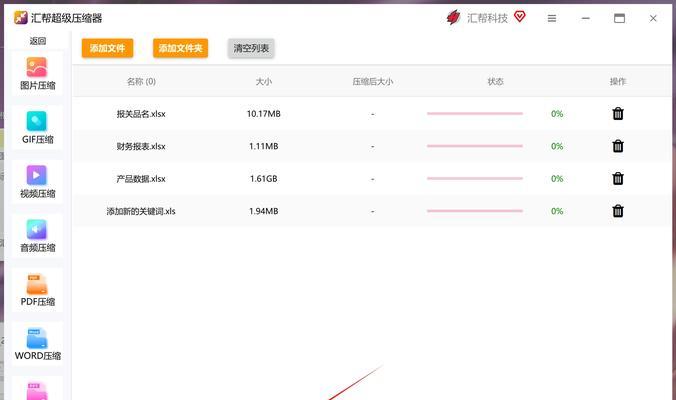Viewport: 676px width, 400px height.
Task: Clear the list with 清空列表
Action: pos(251,48)
